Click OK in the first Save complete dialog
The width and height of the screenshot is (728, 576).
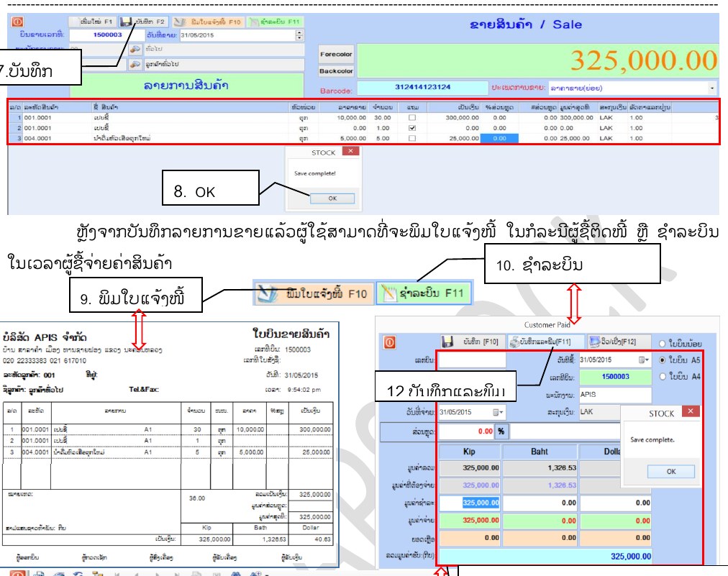[332, 198]
